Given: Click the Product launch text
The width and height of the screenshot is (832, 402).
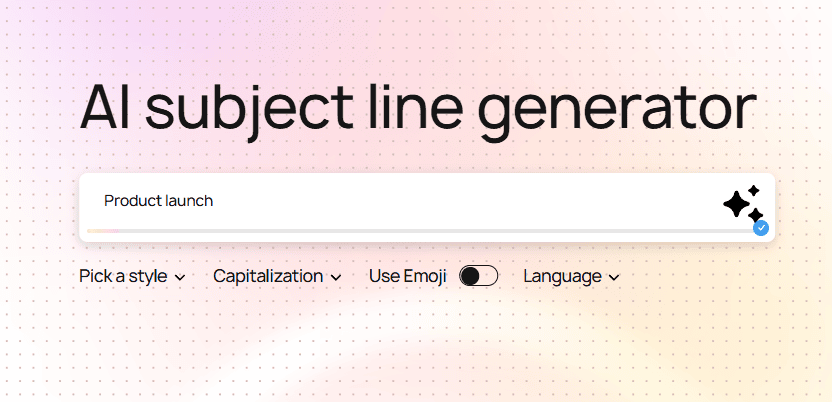Looking at the screenshot, I should pos(158,200).
